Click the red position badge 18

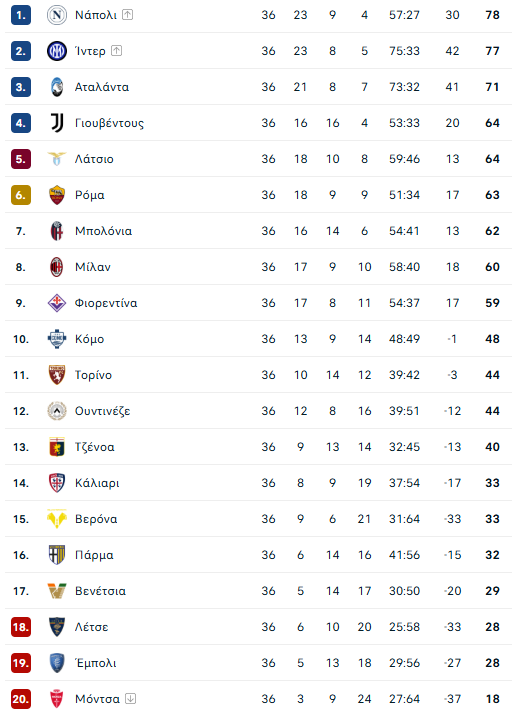click(x=21, y=627)
